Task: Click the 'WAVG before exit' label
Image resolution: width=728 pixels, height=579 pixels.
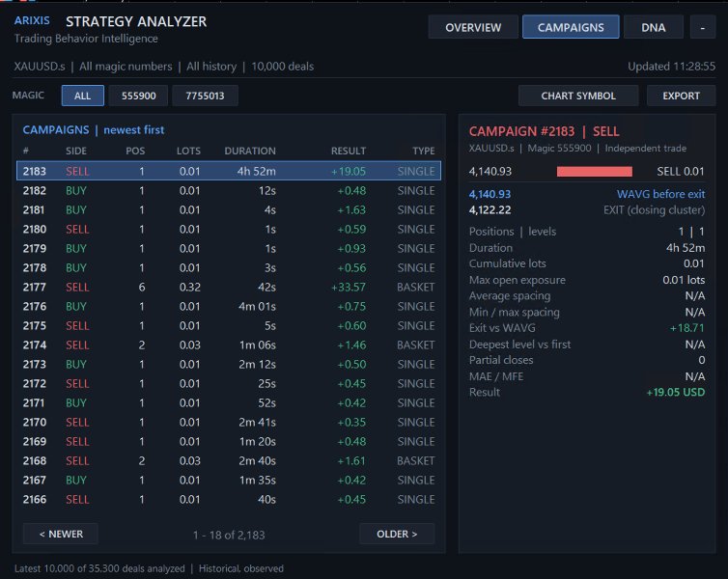Action: point(660,194)
